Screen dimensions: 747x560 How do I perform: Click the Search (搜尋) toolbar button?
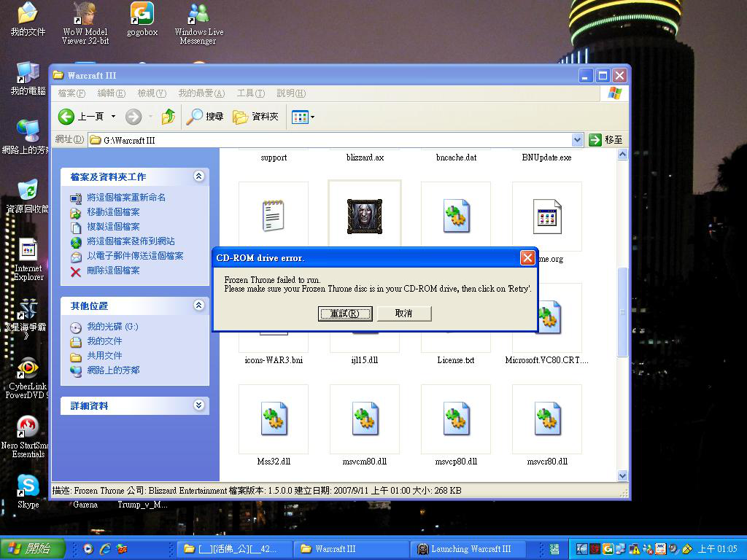click(205, 117)
